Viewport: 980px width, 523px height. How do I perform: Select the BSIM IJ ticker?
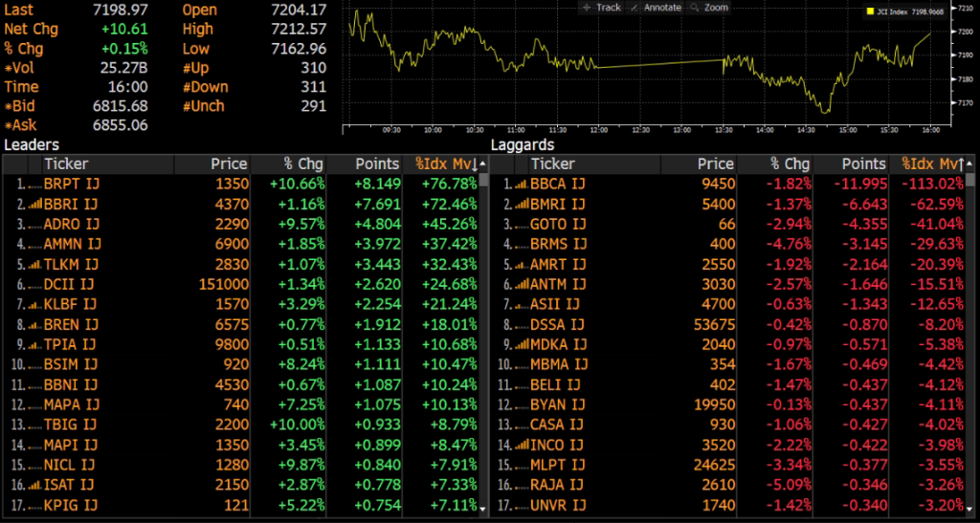(x=71, y=364)
